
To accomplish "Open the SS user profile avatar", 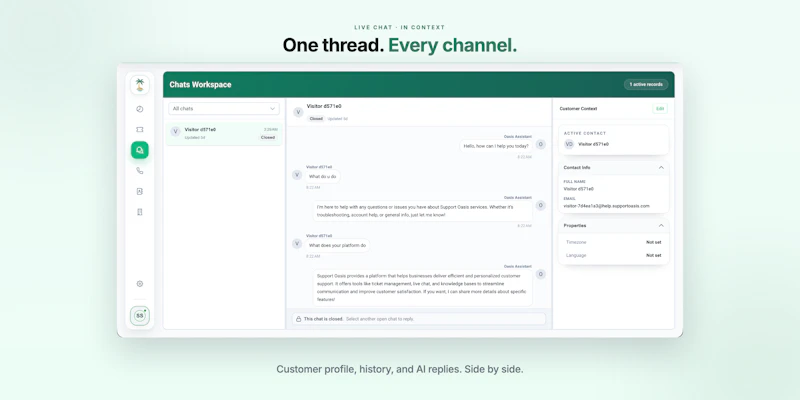I will tap(140, 316).
